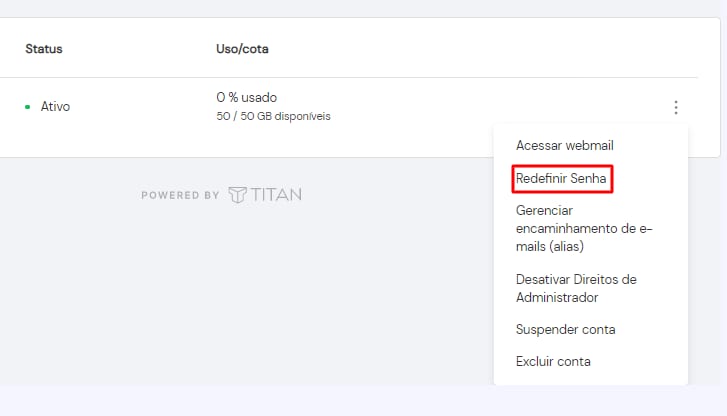Click the TITAN wordmark text
The image size is (727, 416).
(275, 195)
